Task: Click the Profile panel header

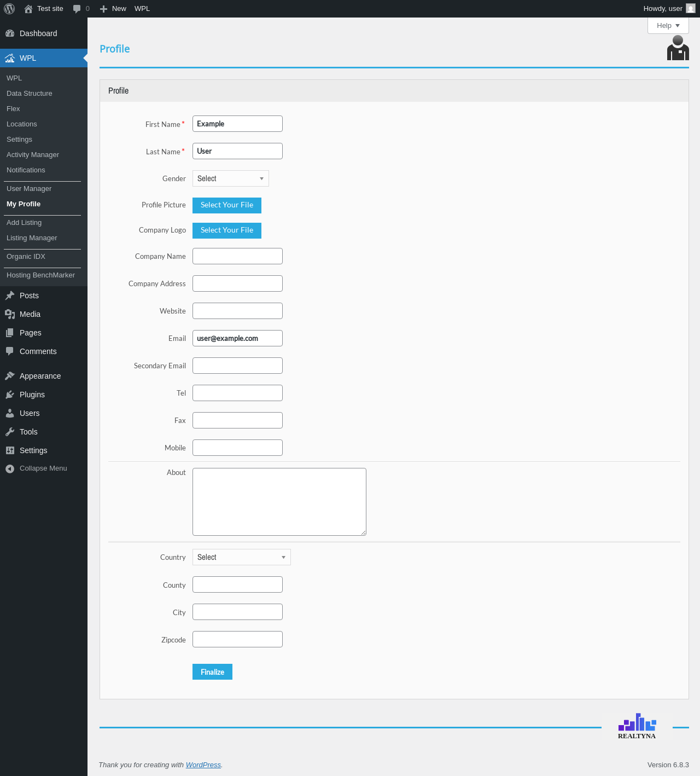Action: [394, 91]
